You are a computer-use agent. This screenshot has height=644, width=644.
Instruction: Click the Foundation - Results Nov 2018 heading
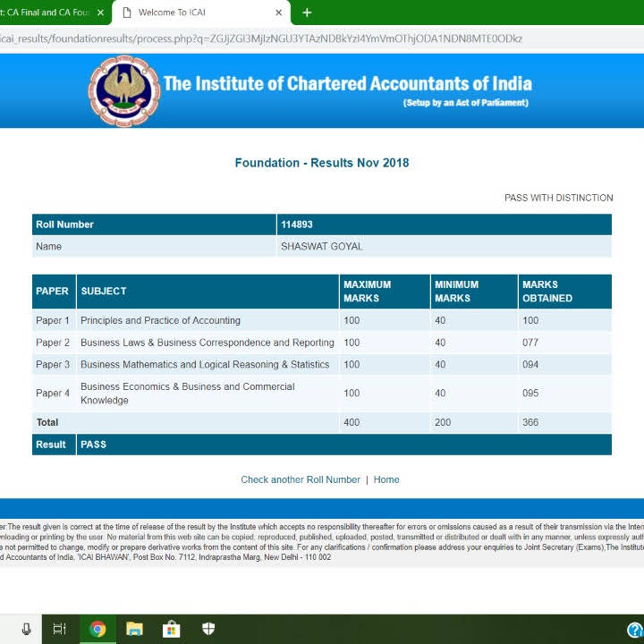pos(322,163)
